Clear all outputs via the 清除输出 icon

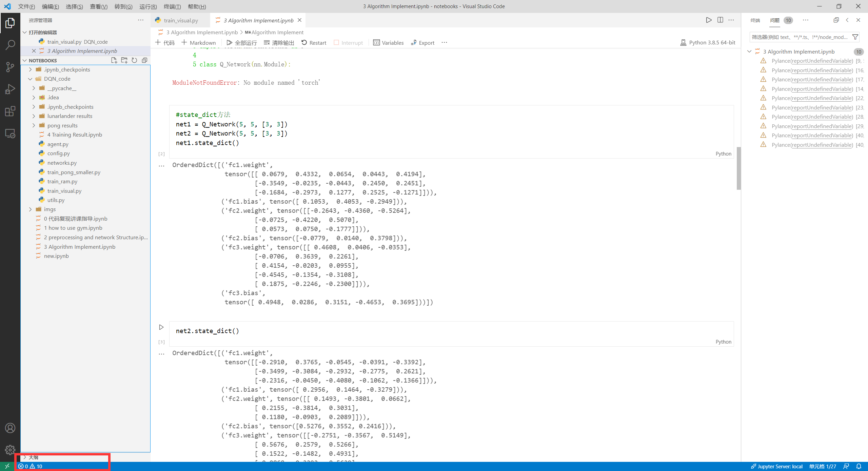click(278, 42)
